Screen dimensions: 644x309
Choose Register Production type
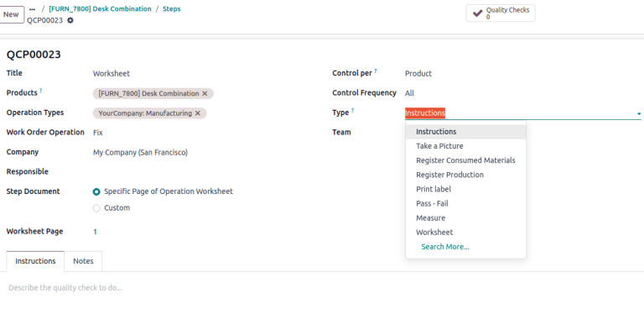click(x=465, y=175)
